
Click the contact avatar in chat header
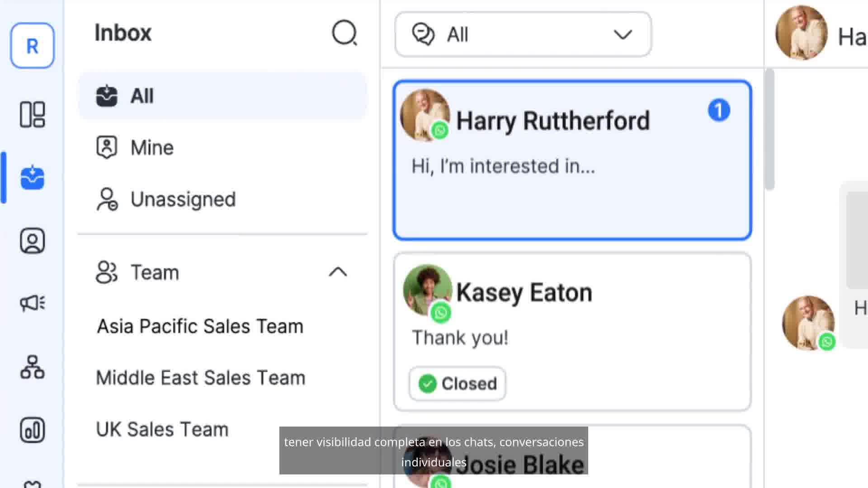(801, 33)
